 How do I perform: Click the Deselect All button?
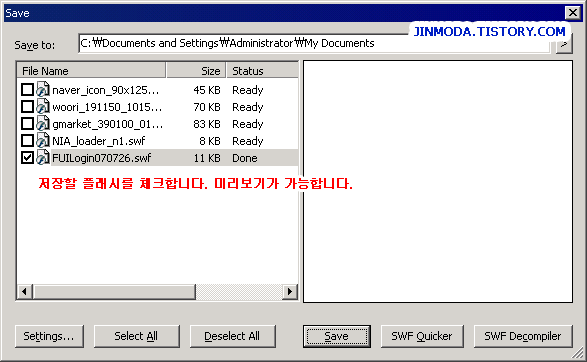pos(232,336)
